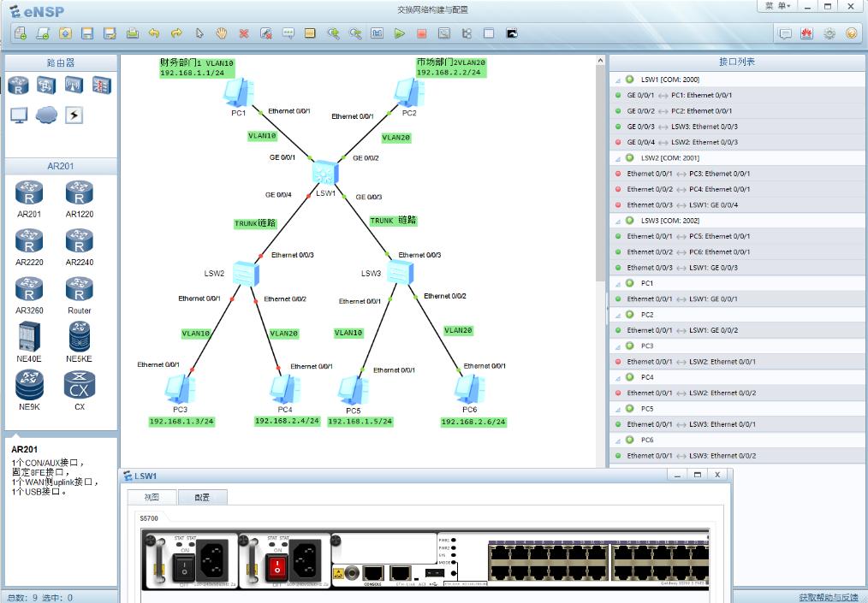Select the hand drag tool

point(221,33)
